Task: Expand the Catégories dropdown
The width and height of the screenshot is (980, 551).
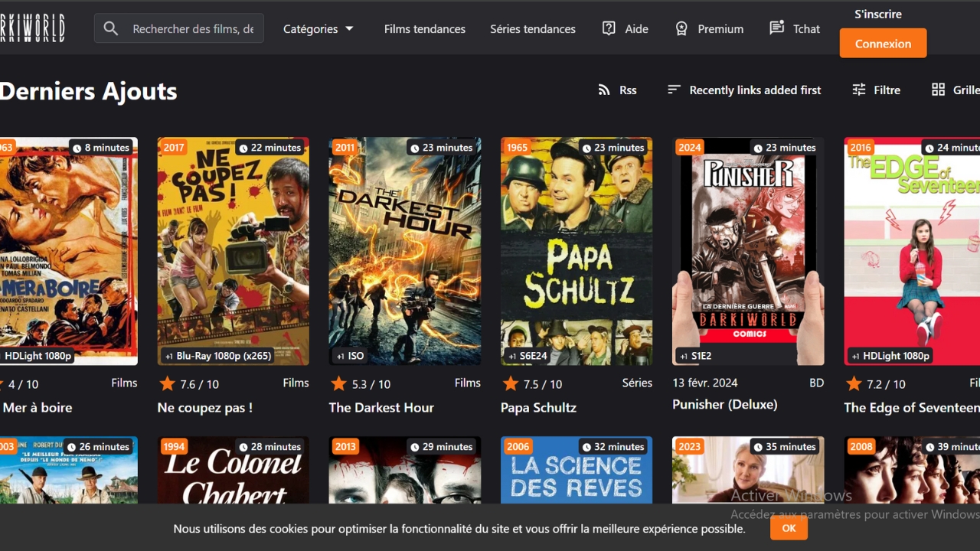Action: pos(318,29)
